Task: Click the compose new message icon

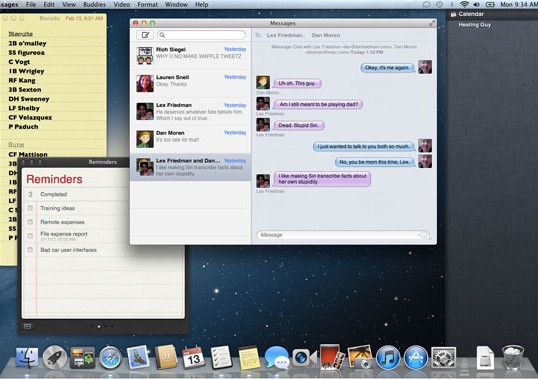Action: 145,35
